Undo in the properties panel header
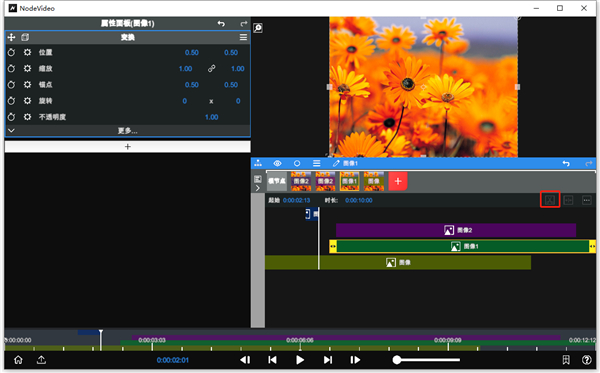The image size is (600, 373). [x=221, y=23]
